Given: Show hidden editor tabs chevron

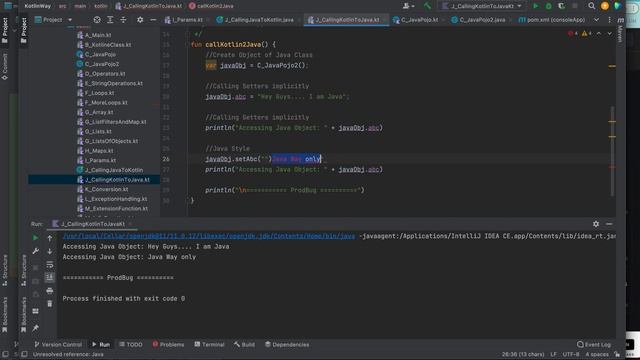Looking at the screenshot, I should click(596, 20).
